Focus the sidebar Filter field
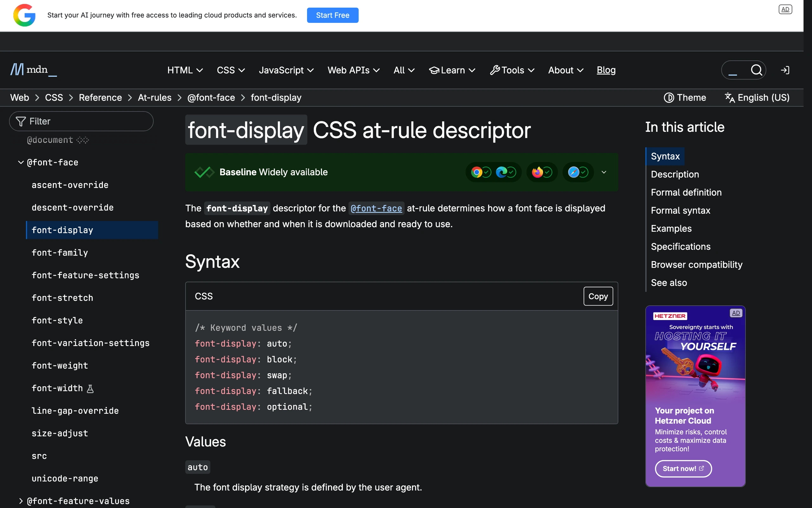This screenshot has height=508, width=812. 81,121
